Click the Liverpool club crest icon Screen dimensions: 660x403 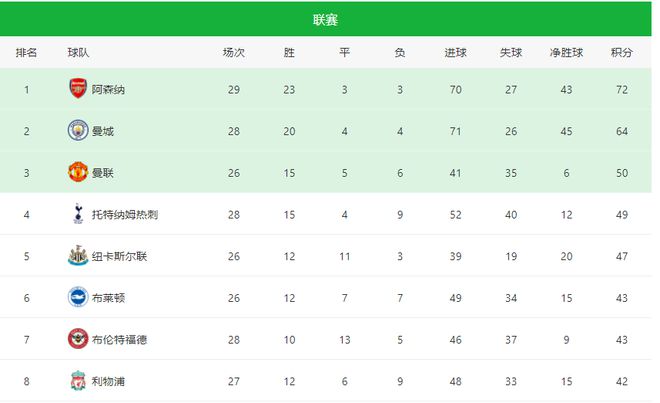pyautogui.click(x=77, y=380)
